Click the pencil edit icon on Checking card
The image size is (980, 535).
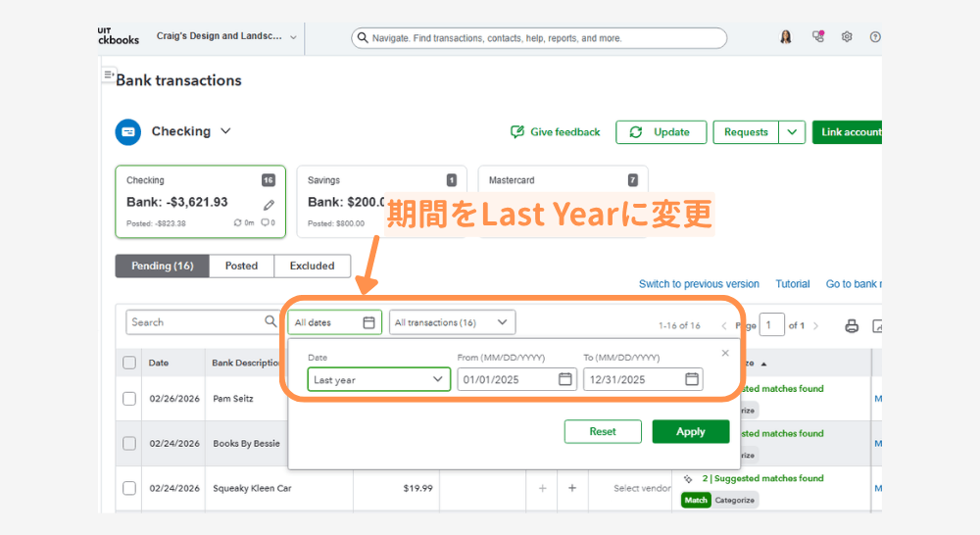(269, 205)
